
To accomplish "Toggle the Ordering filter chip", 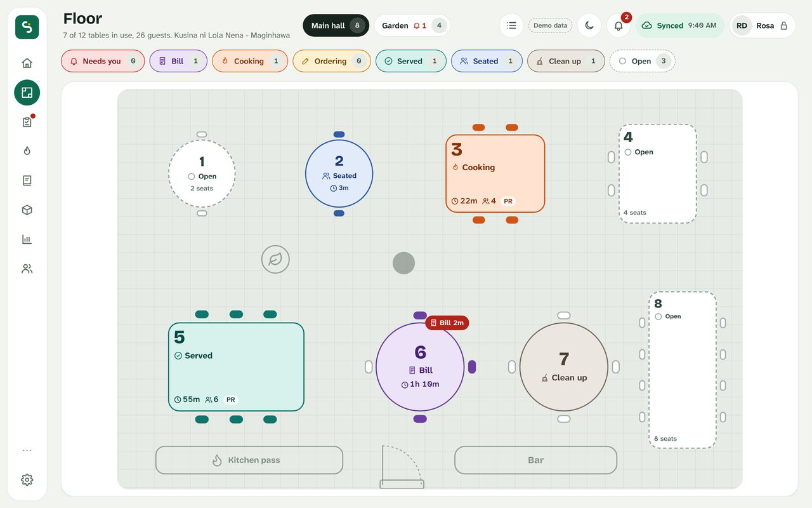I will (x=332, y=61).
